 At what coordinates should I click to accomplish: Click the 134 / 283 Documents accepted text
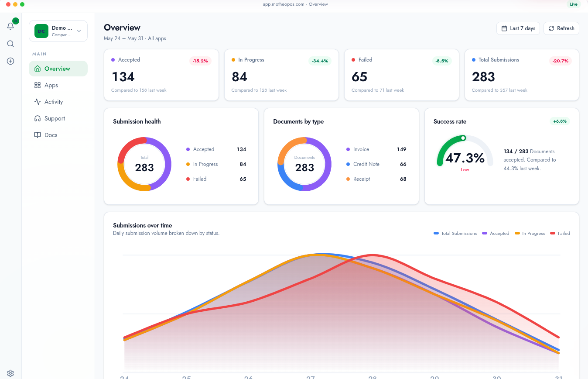(x=530, y=160)
